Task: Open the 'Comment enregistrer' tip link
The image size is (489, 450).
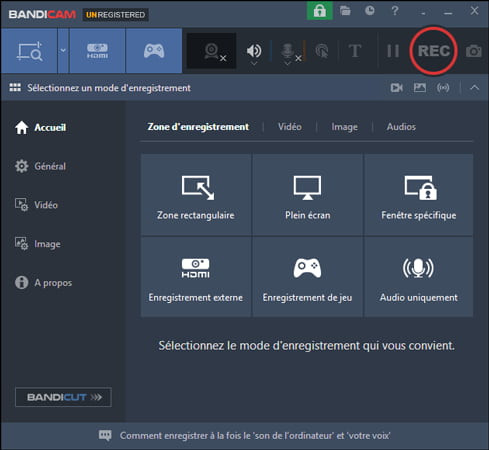Action: tap(255, 436)
